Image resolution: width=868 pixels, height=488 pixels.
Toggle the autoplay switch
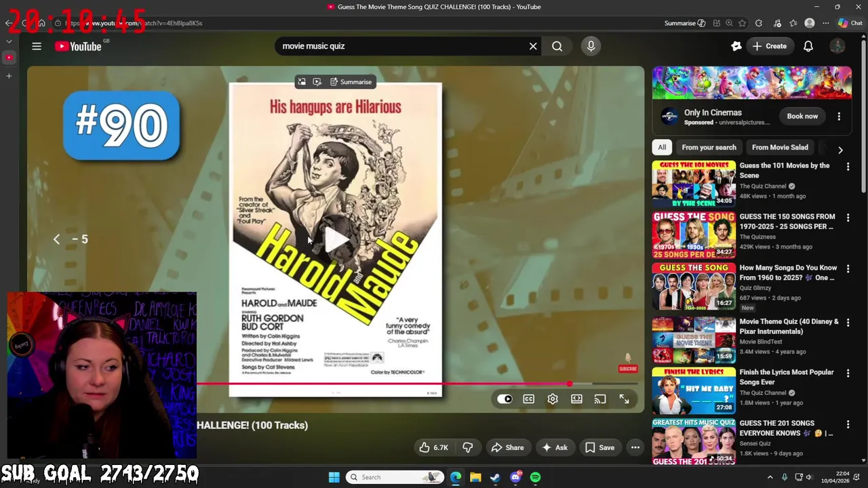click(505, 399)
